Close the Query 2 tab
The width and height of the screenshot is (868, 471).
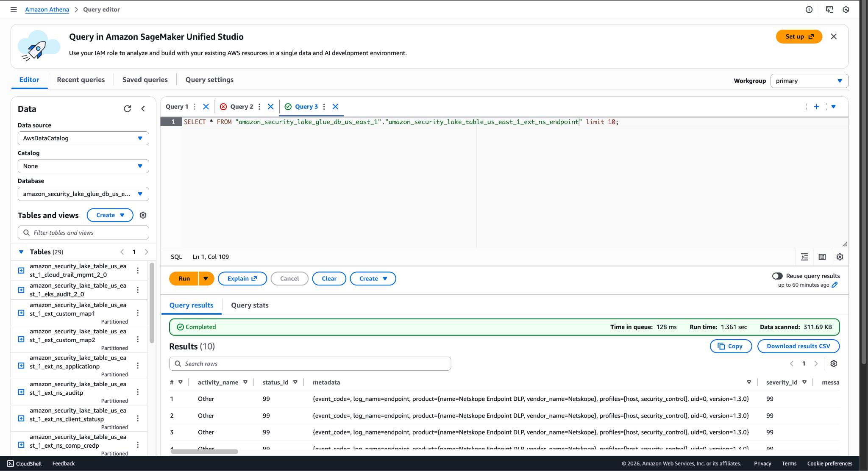pos(271,107)
